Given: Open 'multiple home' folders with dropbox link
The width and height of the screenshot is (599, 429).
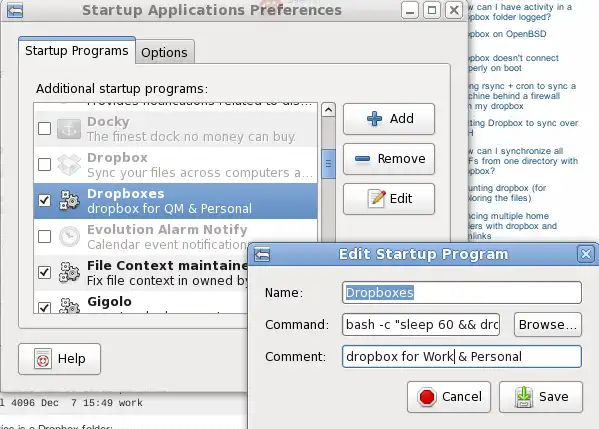Looking at the screenshot, I should tap(513, 226).
